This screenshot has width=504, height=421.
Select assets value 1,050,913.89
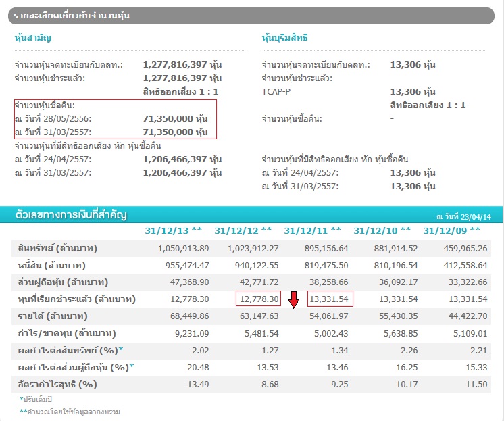point(184,249)
